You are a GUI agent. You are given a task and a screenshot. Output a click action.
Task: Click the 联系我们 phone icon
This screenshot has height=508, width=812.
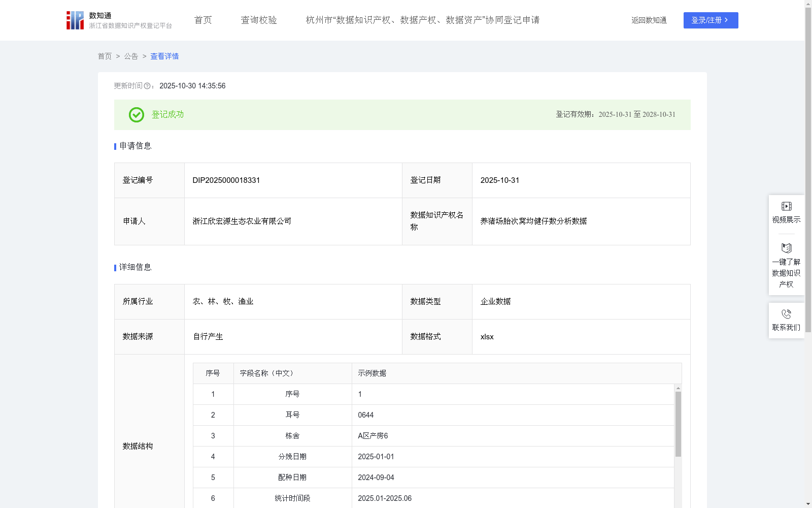[x=786, y=314]
